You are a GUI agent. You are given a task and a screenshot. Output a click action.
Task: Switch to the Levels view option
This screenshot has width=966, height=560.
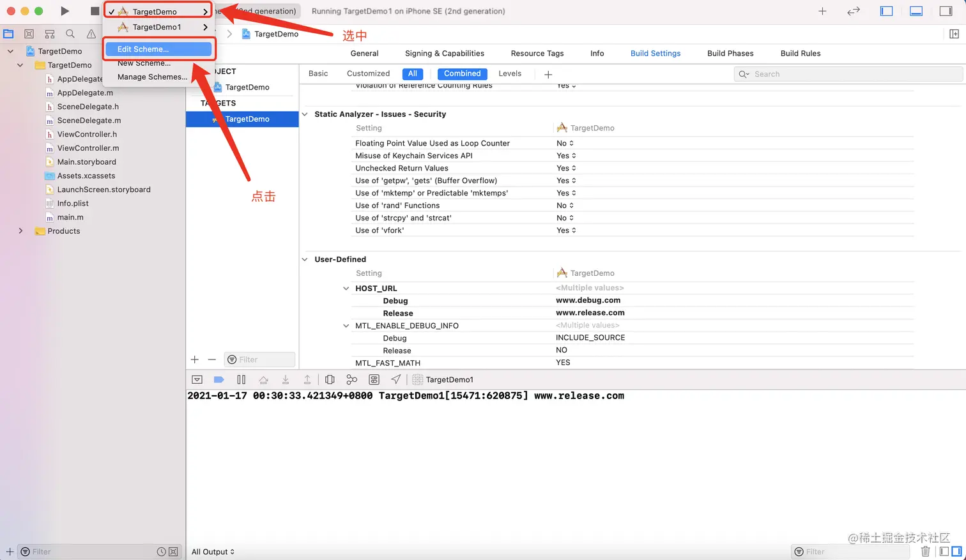pyautogui.click(x=510, y=73)
